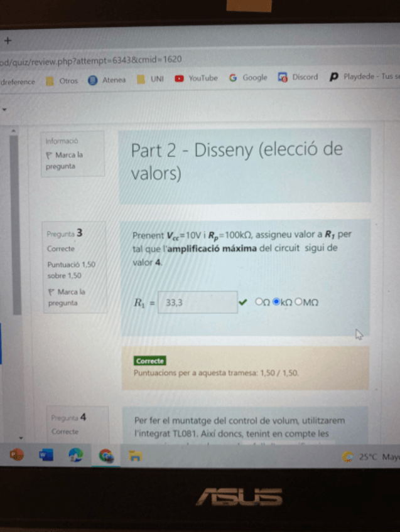Open Chrome from the taskbar
The image size is (400, 532).
106,455
